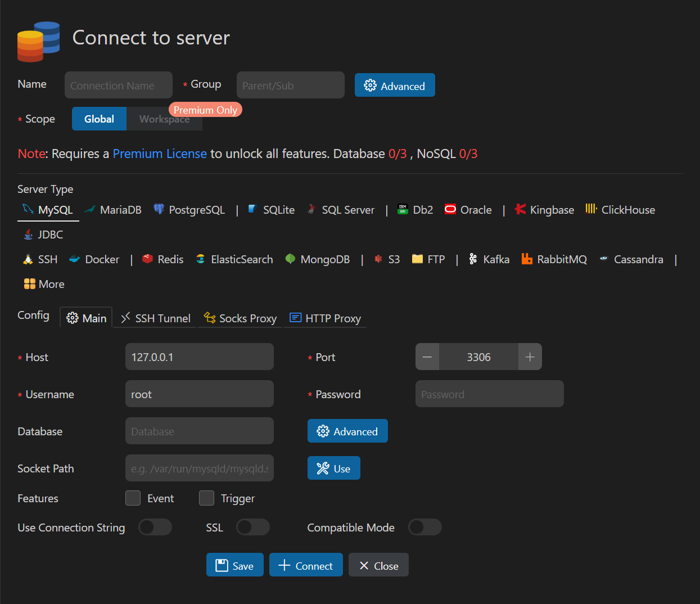The image size is (700, 604).
Task: Focus the Group Parent/Sub field
Action: (x=291, y=85)
